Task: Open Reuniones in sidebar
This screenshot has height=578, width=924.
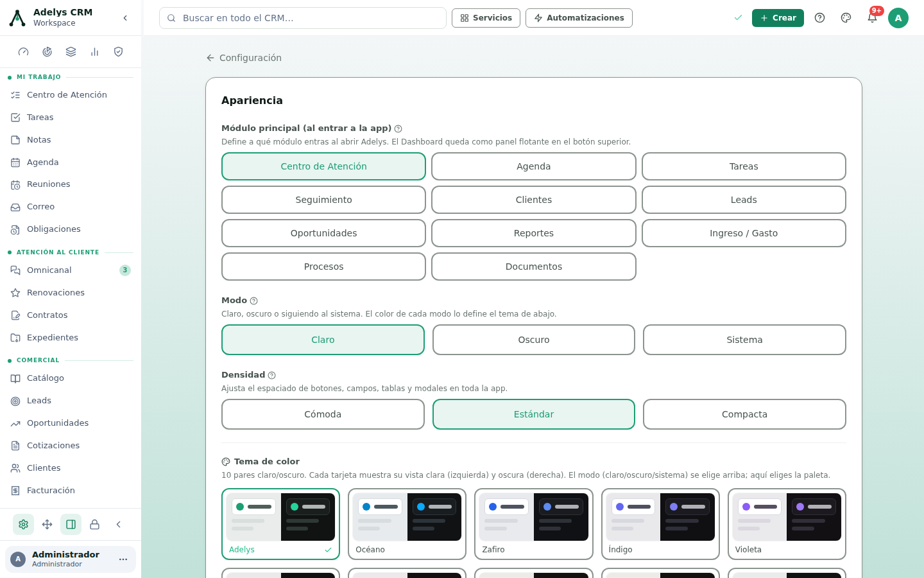Action: click(71, 184)
